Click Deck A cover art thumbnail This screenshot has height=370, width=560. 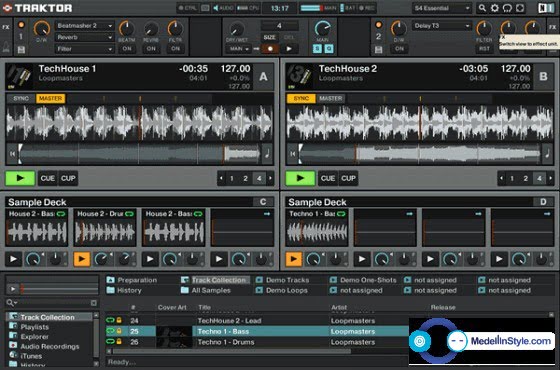(20, 76)
